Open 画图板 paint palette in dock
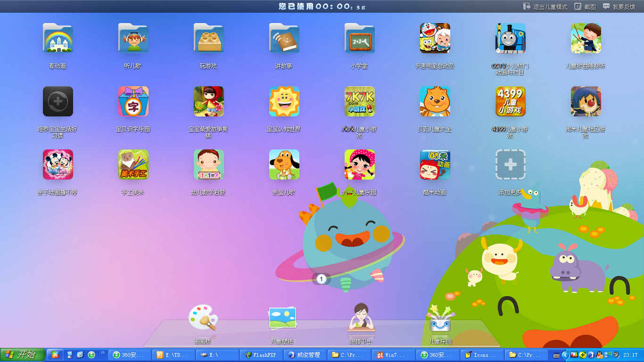Screen dimensions: 644x362 [x=203, y=318]
